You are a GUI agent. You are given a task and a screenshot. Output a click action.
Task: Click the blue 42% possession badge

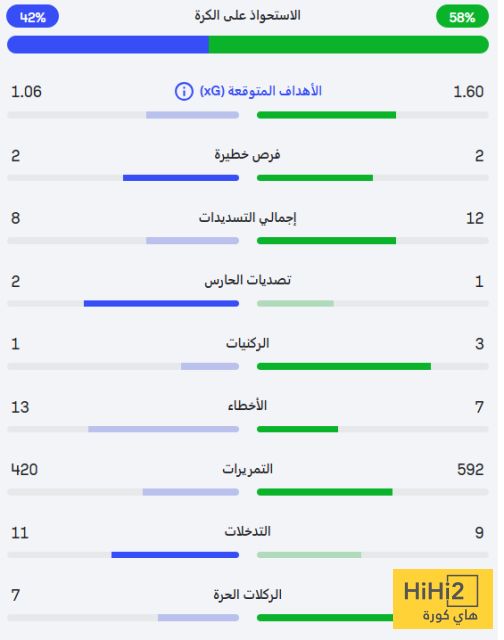[33, 17]
